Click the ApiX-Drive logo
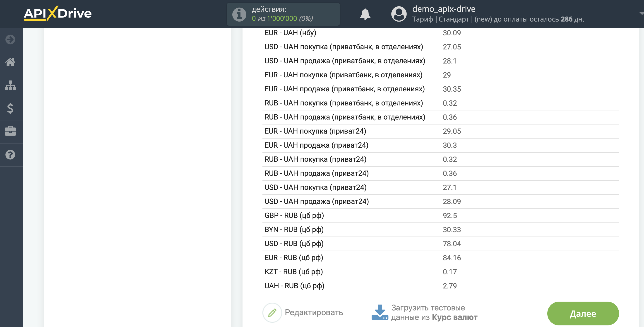Image resolution: width=644 pixels, height=327 pixels. [x=58, y=13]
